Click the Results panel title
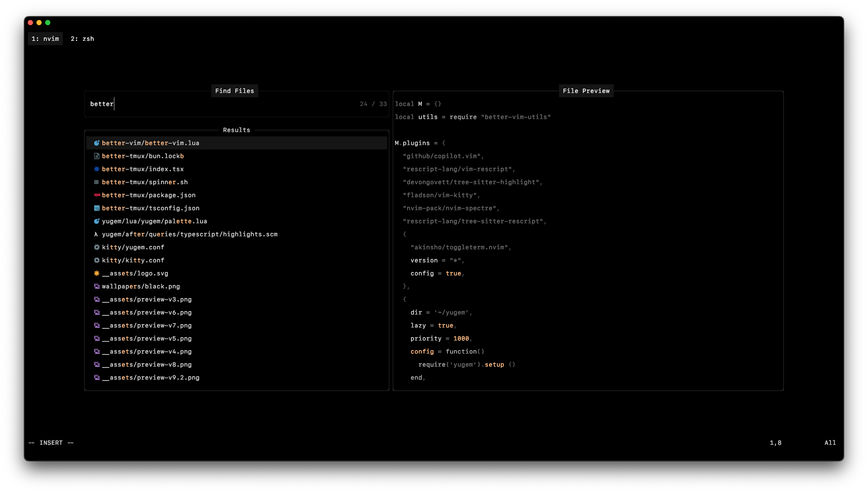868x493 pixels. point(237,130)
